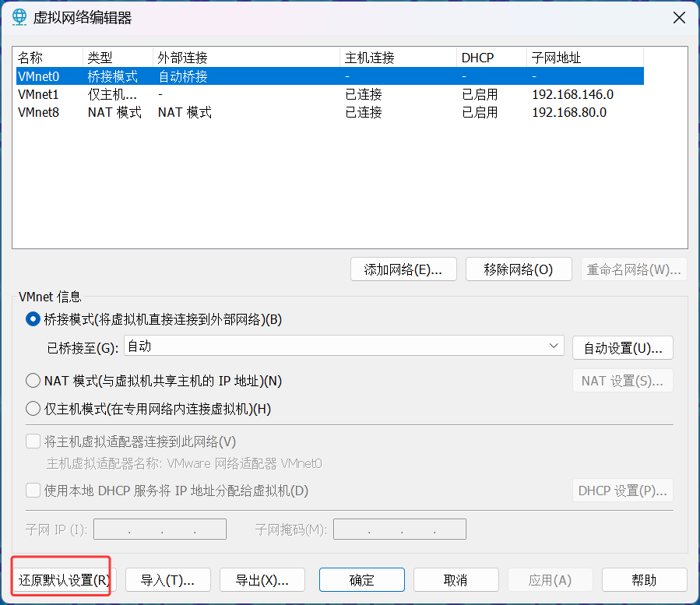Click 还原默认设置(R) button
700x605 pixels.
[x=65, y=580]
